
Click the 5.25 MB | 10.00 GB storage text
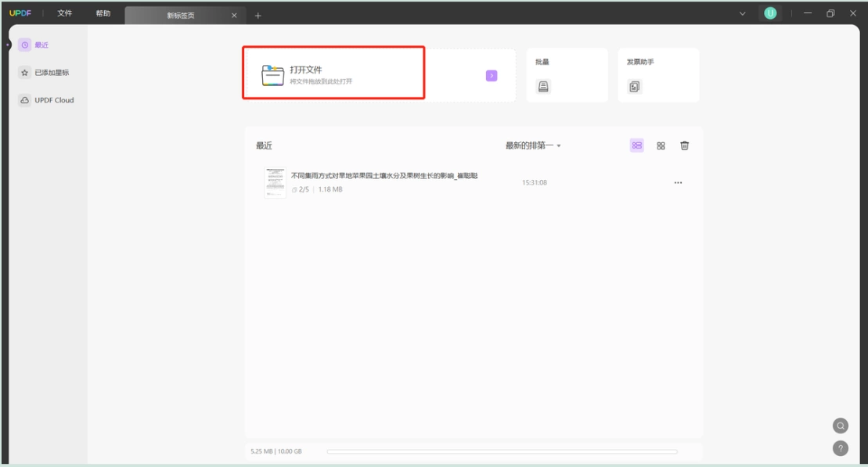(276, 451)
